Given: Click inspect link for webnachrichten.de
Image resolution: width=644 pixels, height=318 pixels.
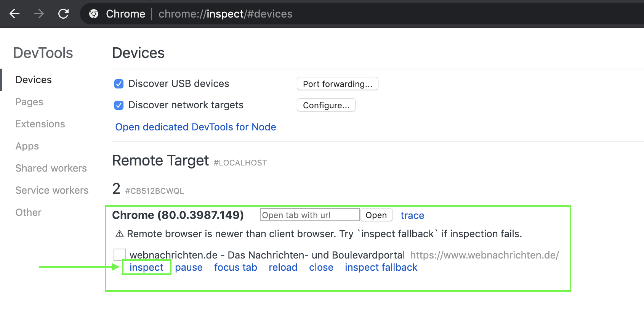Looking at the screenshot, I should 146,267.
